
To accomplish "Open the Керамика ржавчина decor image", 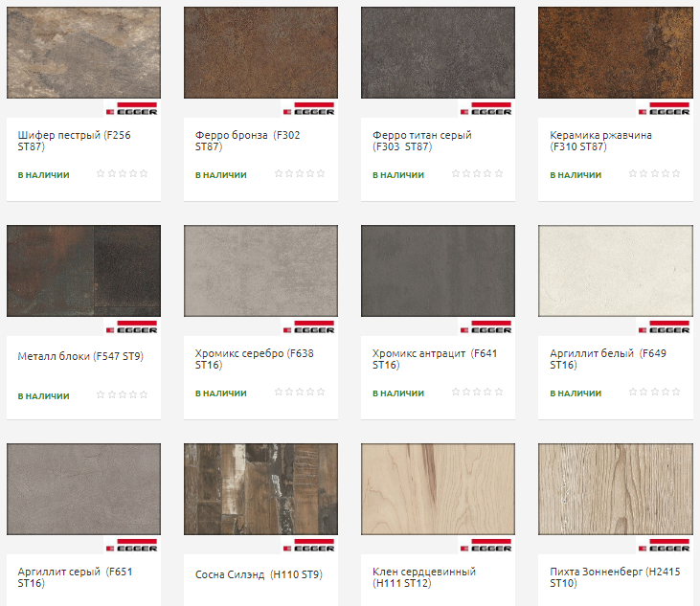I will coord(615,53).
